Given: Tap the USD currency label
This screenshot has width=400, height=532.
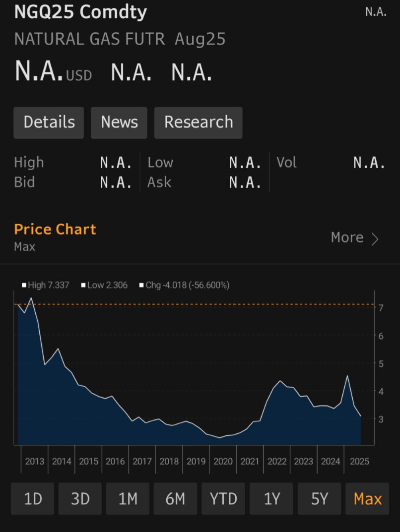Looking at the screenshot, I should pyautogui.click(x=79, y=76).
